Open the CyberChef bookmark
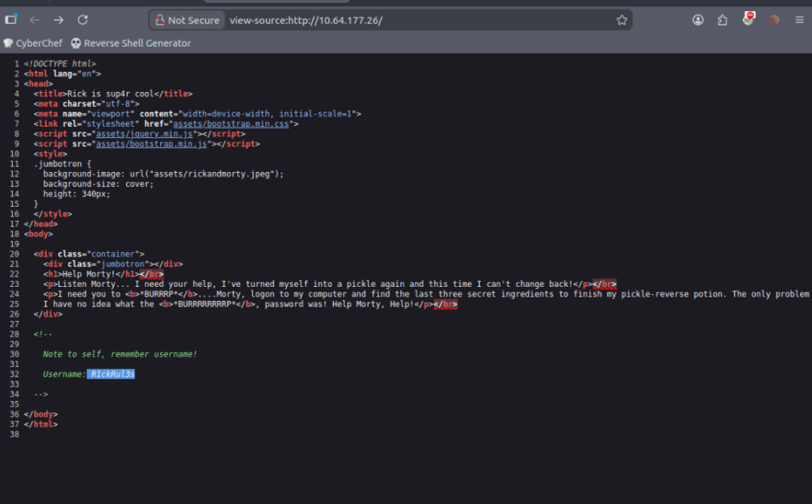This screenshot has width=812, height=504. click(x=33, y=44)
